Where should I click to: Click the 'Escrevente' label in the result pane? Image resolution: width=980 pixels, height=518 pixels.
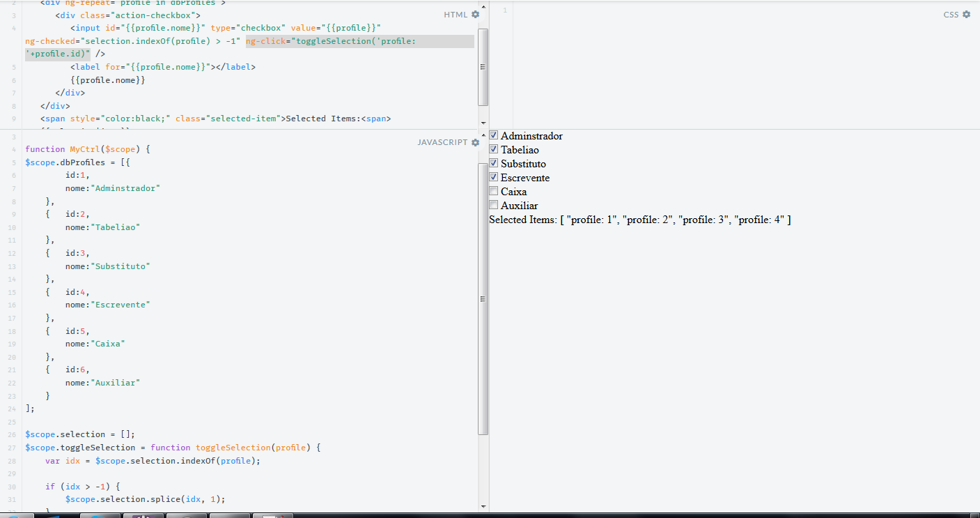click(x=525, y=178)
